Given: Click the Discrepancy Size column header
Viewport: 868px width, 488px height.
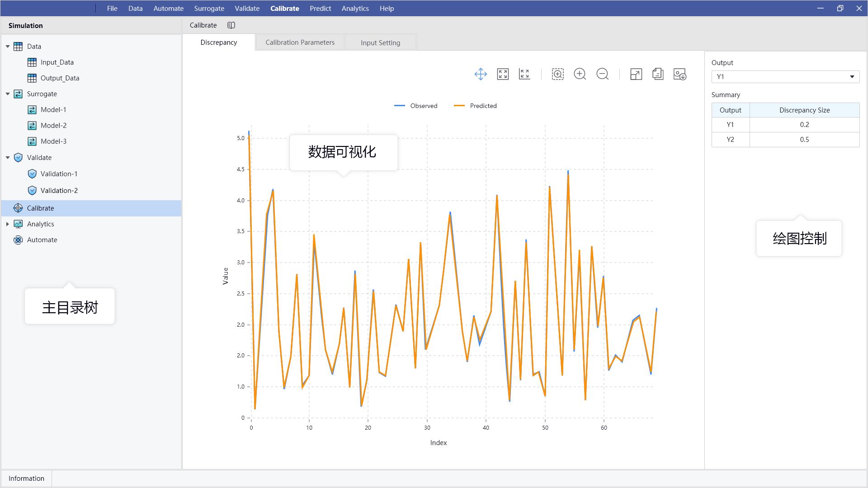Looking at the screenshot, I should click(804, 110).
